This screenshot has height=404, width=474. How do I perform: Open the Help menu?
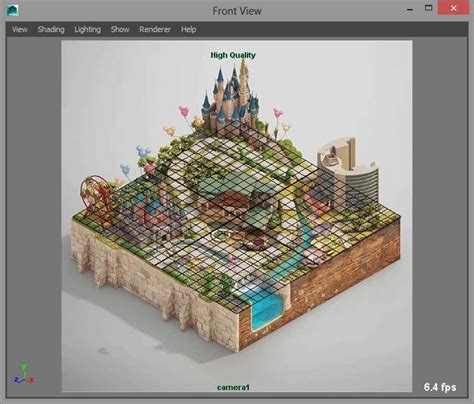(x=188, y=29)
